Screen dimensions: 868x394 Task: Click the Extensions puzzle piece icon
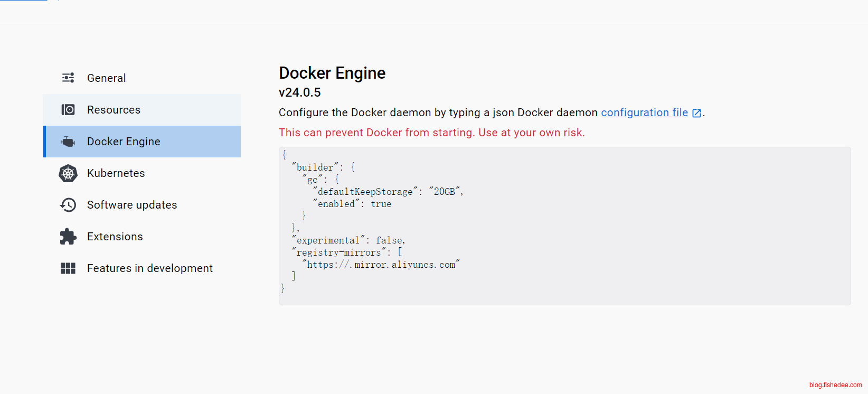pos(68,237)
